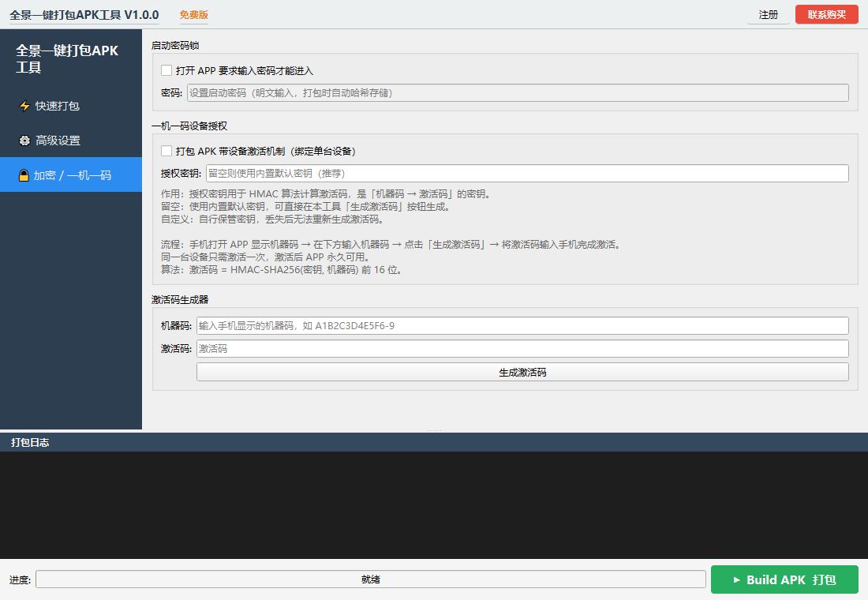Click the title 全景一键打包APK工具 V1.0.0
The height and width of the screenshot is (600, 868).
[84, 15]
